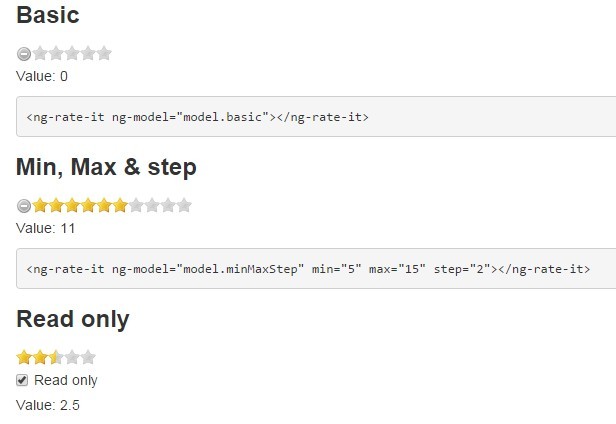Click the 'Read only' section heading

click(73, 319)
